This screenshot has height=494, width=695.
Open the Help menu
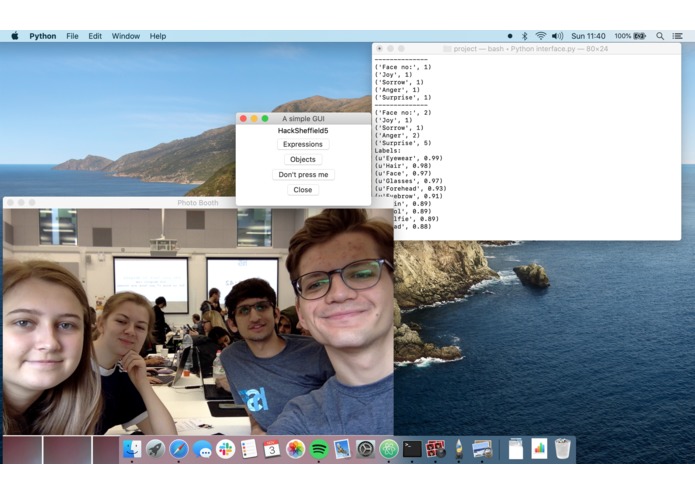158,36
